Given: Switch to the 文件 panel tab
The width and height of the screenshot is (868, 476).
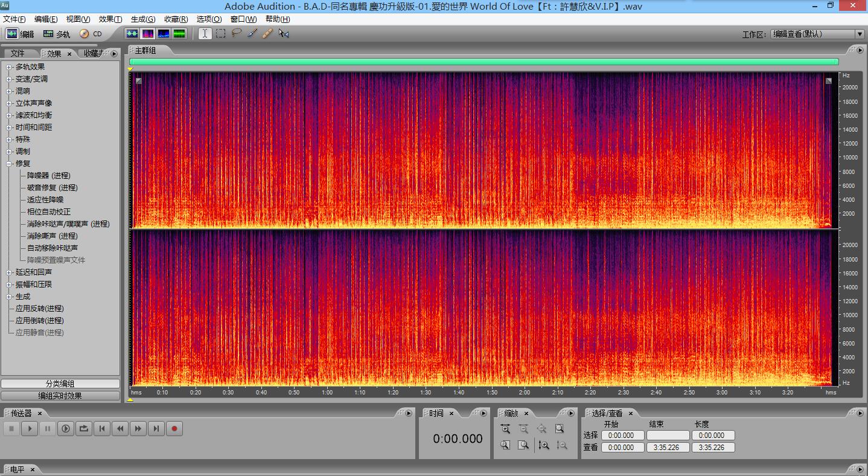Looking at the screenshot, I should point(18,54).
